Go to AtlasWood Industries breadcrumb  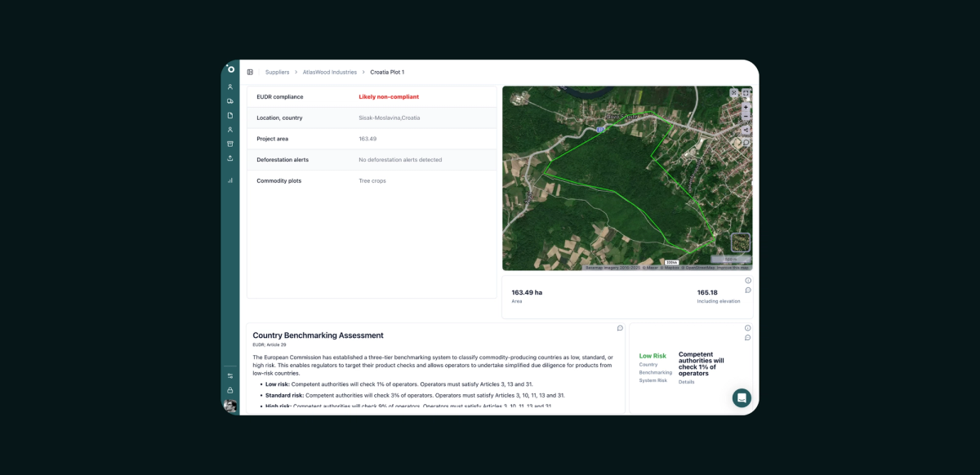(330, 72)
